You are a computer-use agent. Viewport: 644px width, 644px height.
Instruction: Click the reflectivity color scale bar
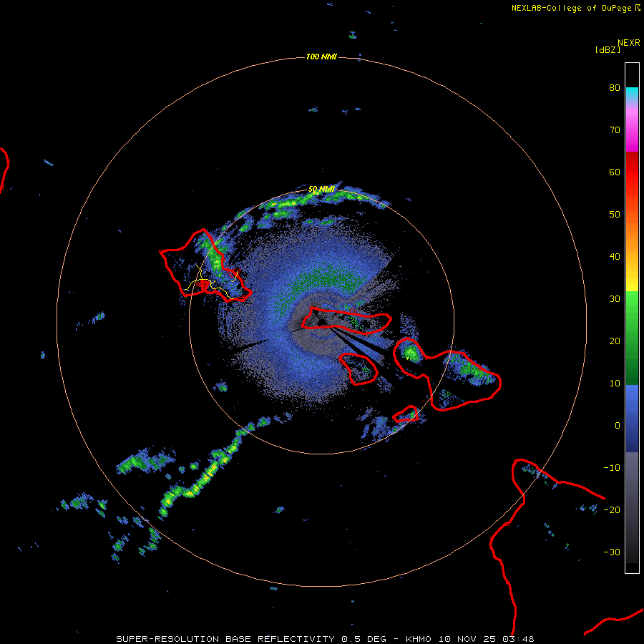[632, 318]
